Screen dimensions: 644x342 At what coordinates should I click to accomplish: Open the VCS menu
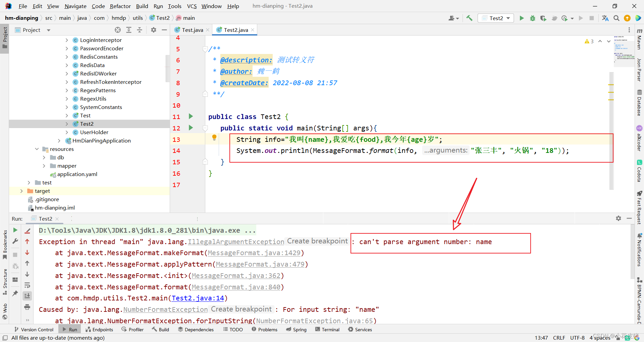(192, 6)
